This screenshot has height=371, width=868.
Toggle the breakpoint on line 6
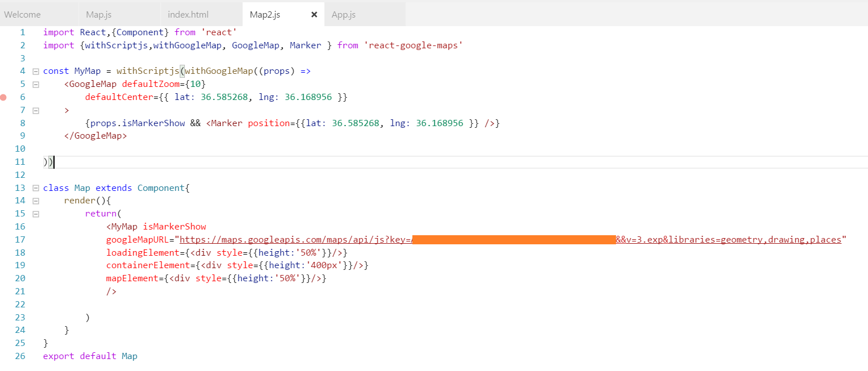[4, 97]
